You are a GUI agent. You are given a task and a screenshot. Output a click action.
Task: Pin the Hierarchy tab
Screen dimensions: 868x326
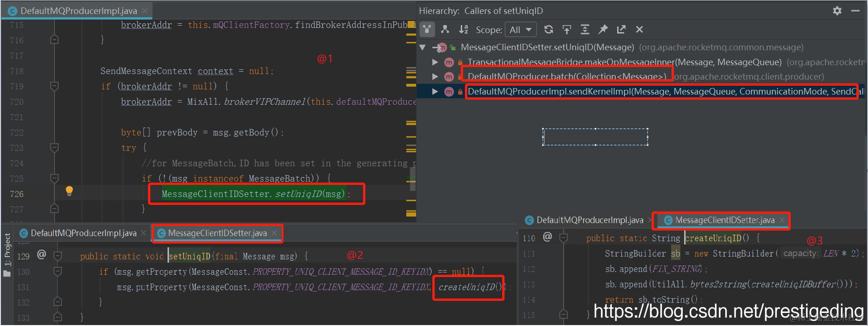(603, 29)
